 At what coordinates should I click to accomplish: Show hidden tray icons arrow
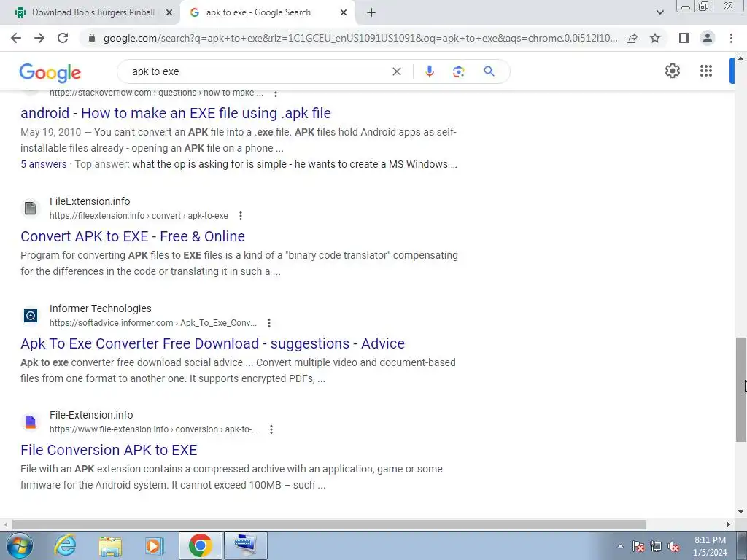coord(620,547)
